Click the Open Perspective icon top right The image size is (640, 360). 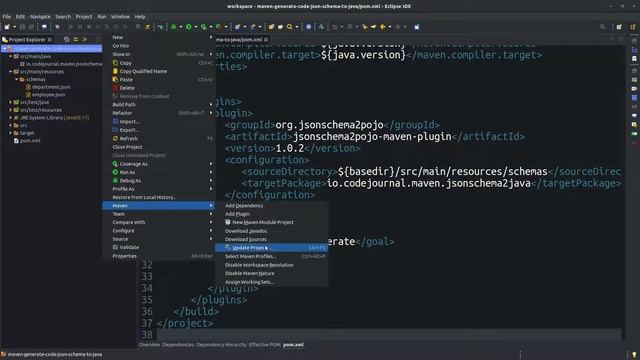(619, 27)
